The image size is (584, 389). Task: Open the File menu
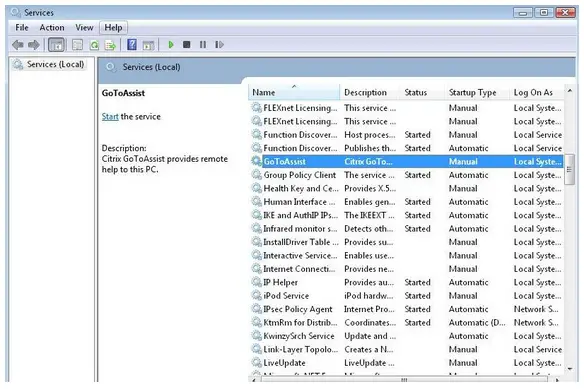pyautogui.click(x=22, y=28)
